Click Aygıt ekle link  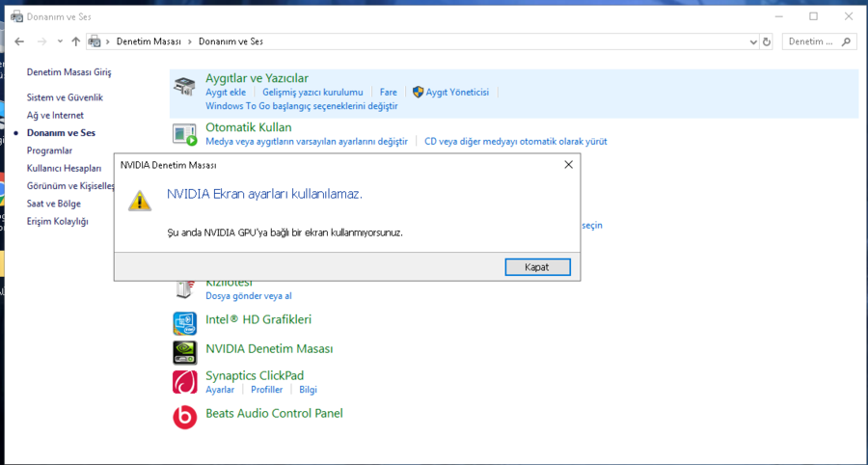click(226, 93)
